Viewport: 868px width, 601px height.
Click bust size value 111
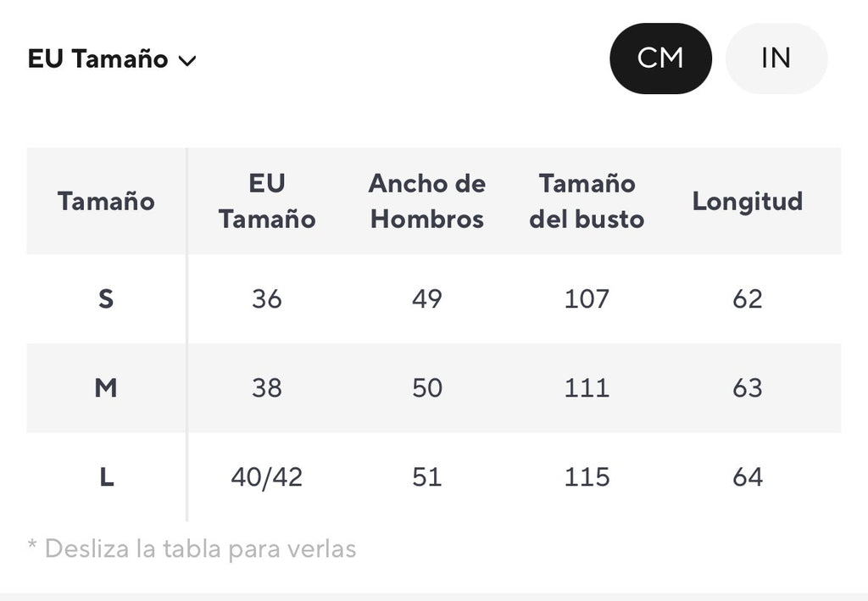coord(587,388)
